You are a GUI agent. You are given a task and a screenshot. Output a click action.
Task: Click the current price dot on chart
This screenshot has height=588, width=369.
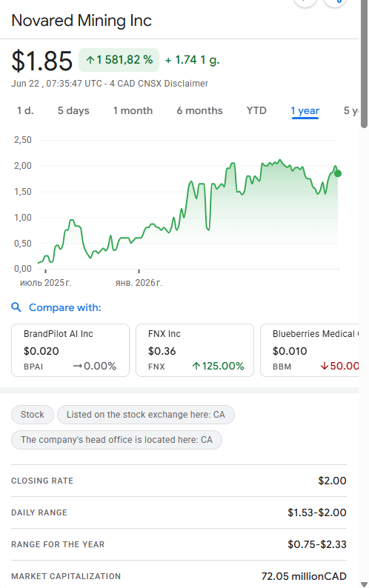(x=337, y=173)
